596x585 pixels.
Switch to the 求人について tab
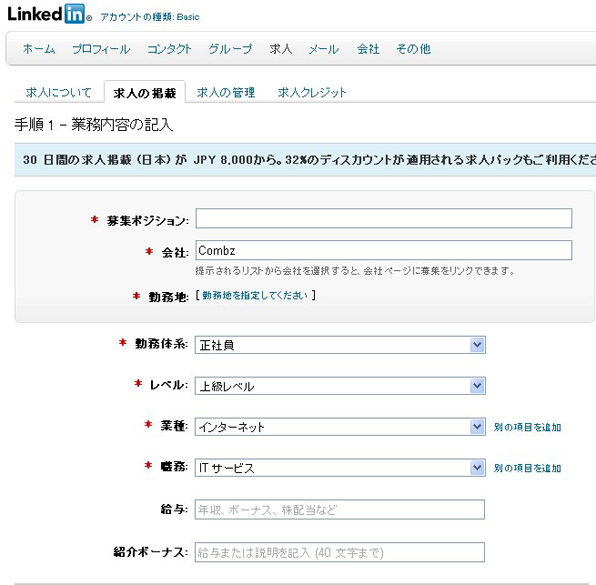point(59,92)
